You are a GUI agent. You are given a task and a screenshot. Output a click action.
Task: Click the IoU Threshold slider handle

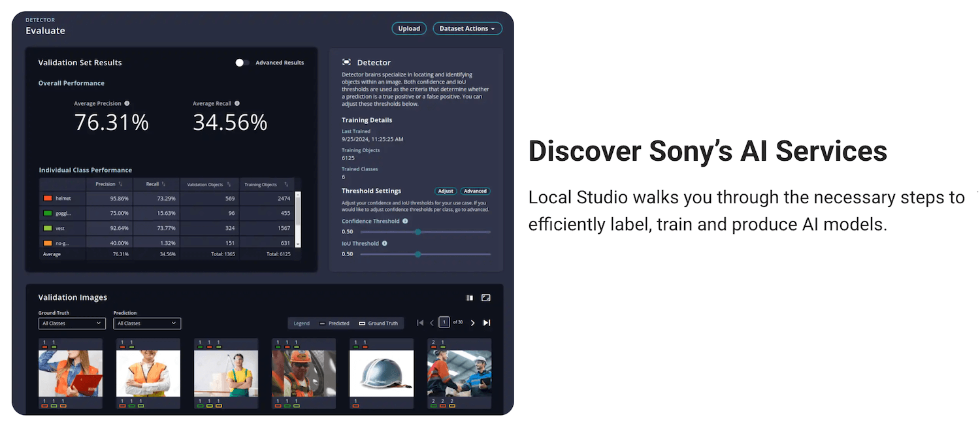[x=418, y=254]
